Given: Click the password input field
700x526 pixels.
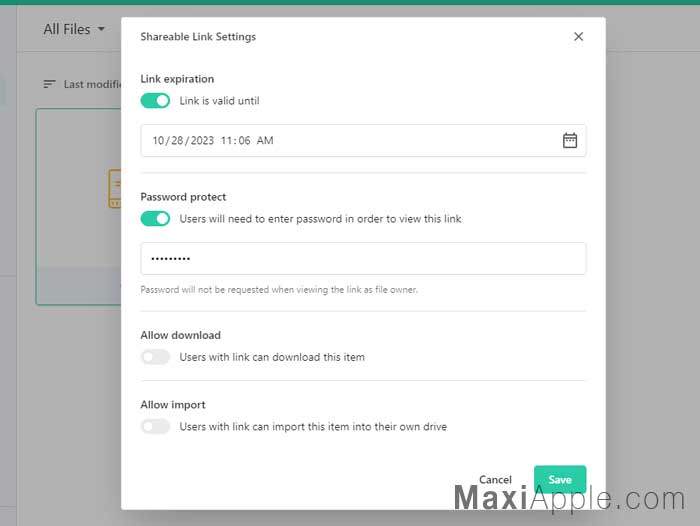Looking at the screenshot, I should click(363, 259).
